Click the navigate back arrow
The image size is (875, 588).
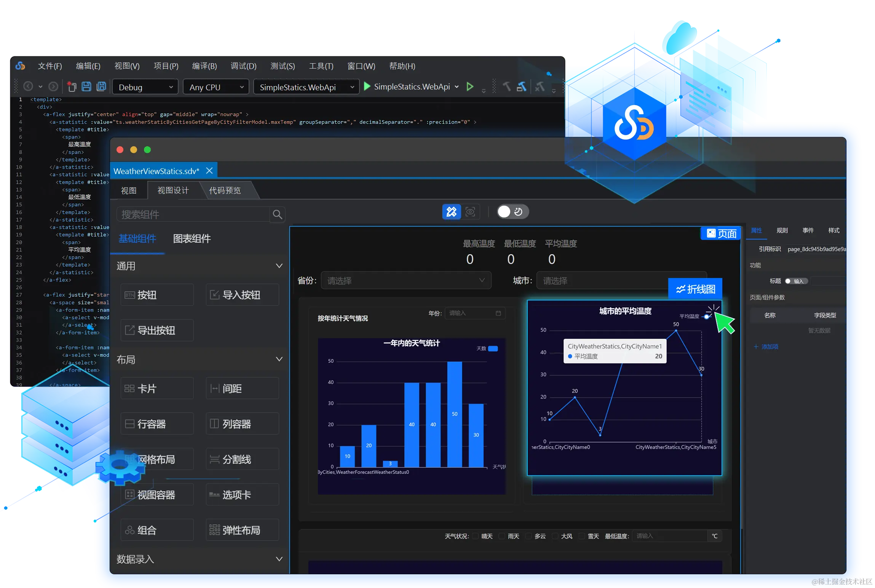click(28, 86)
